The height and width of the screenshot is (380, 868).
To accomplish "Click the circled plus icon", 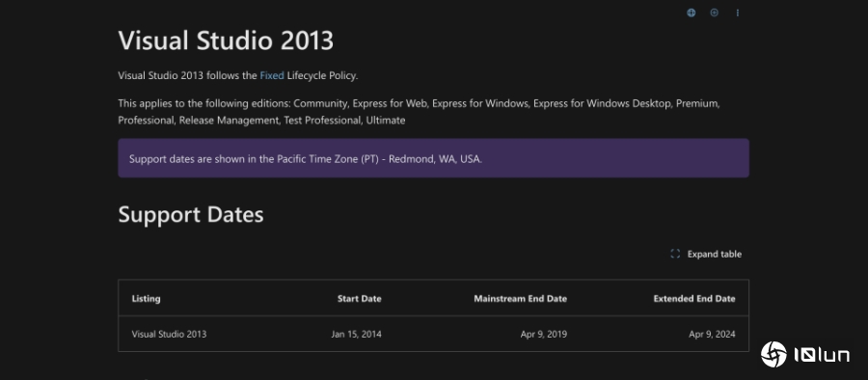I will 714,13.
